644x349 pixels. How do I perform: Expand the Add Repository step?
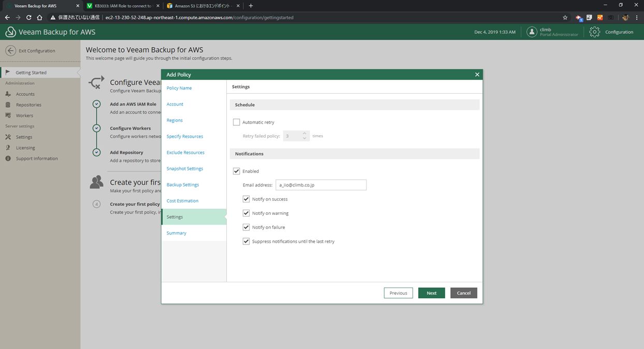(x=96, y=152)
